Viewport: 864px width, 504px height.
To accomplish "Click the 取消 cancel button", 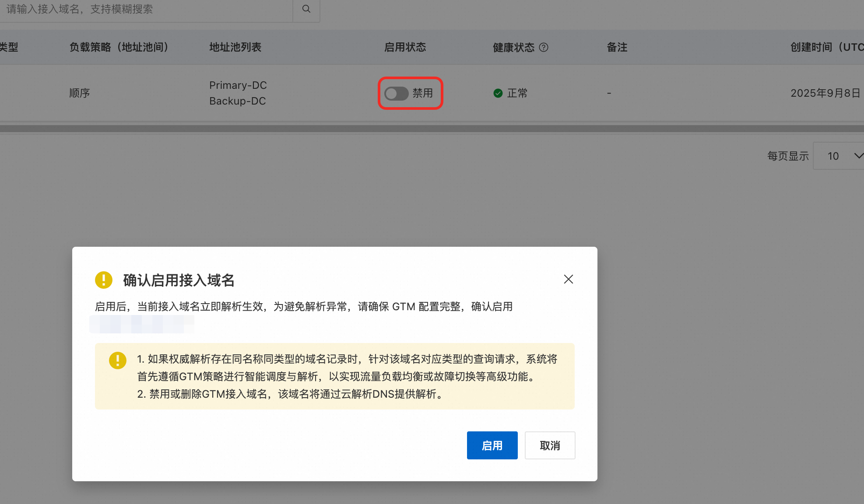I will point(550,445).
